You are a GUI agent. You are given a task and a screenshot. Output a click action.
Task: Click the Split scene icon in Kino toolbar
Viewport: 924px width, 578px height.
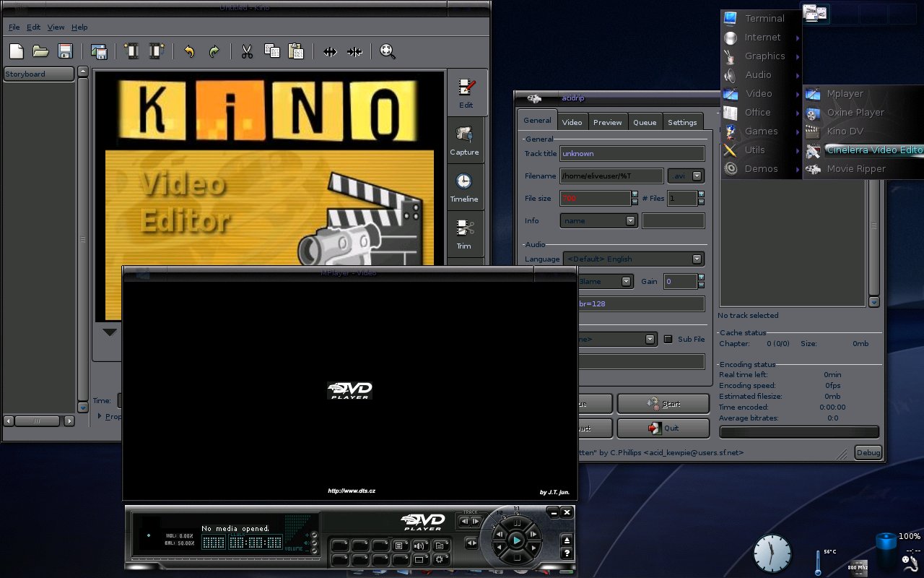point(330,51)
